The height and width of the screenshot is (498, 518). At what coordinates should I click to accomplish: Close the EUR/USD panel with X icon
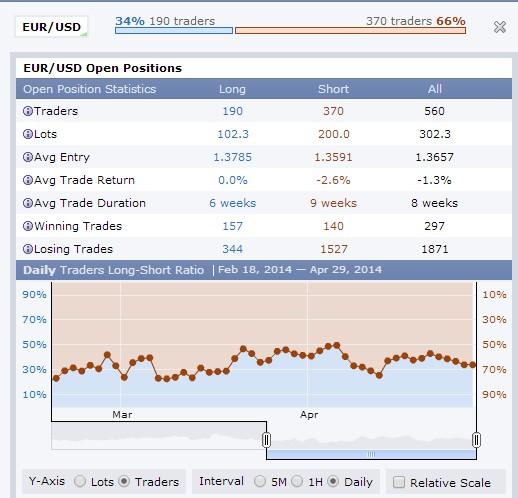coord(500,27)
